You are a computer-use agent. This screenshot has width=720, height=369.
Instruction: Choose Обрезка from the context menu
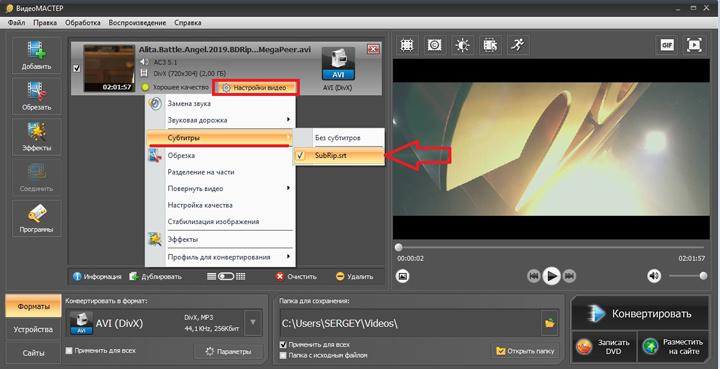click(220, 156)
